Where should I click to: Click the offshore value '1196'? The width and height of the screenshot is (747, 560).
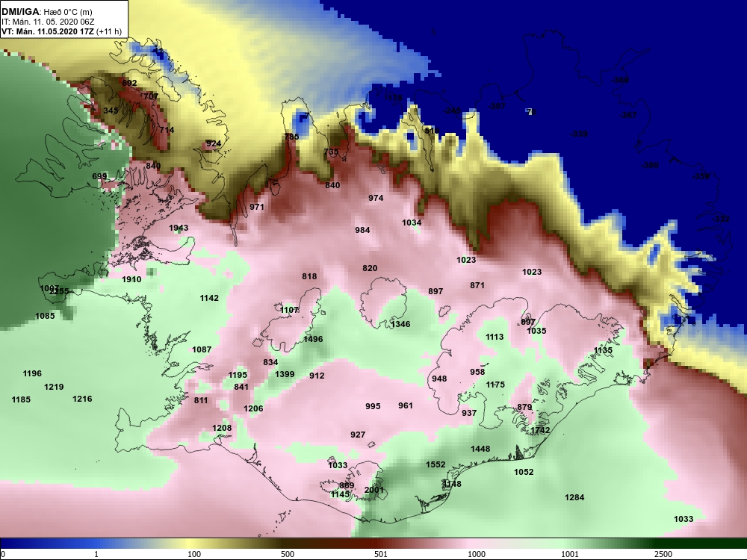point(32,373)
